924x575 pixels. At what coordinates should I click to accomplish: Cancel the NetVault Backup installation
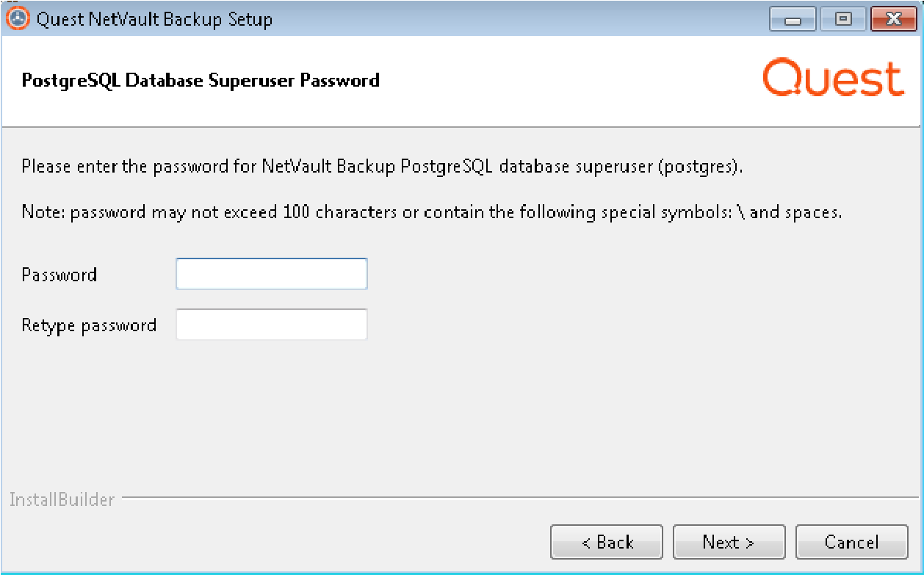click(851, 542)
